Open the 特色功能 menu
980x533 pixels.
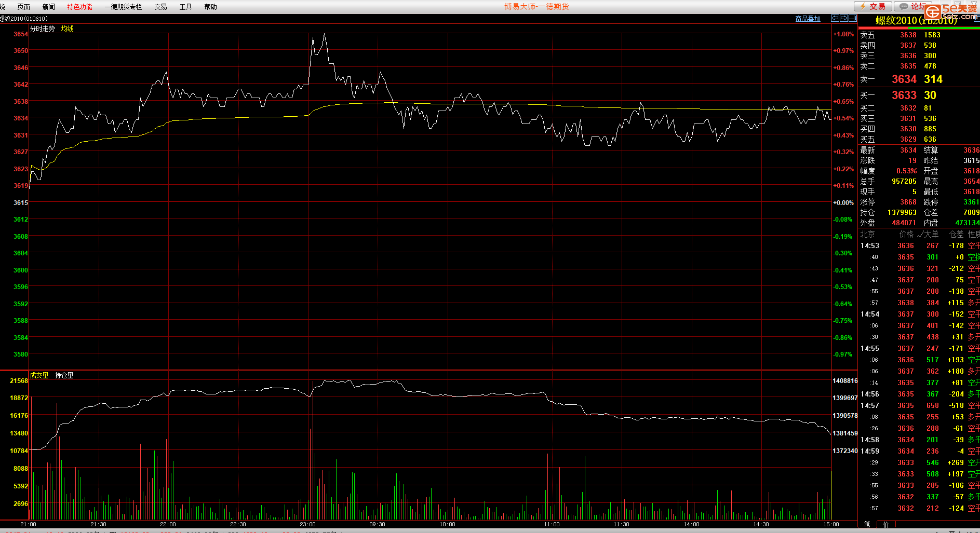tap(79, 7)
